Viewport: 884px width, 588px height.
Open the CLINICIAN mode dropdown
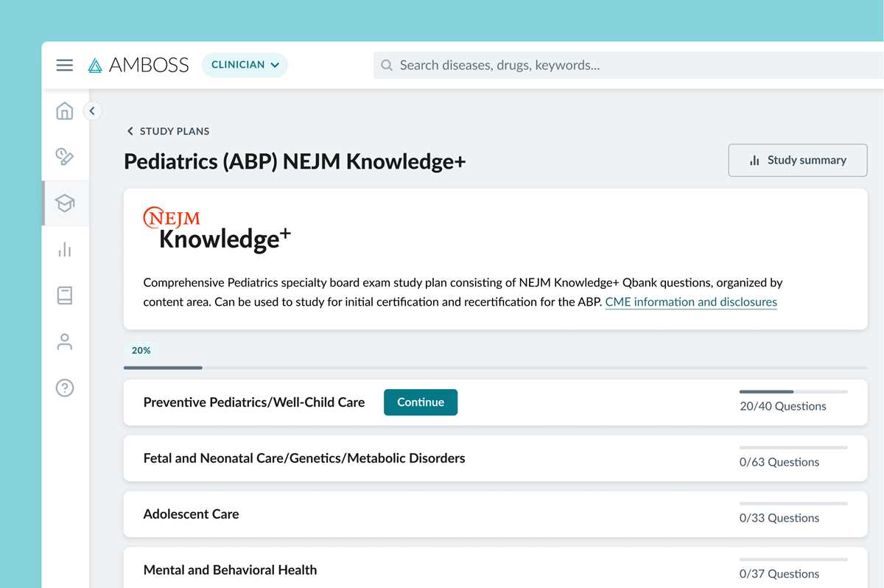(x=245, y=65)
